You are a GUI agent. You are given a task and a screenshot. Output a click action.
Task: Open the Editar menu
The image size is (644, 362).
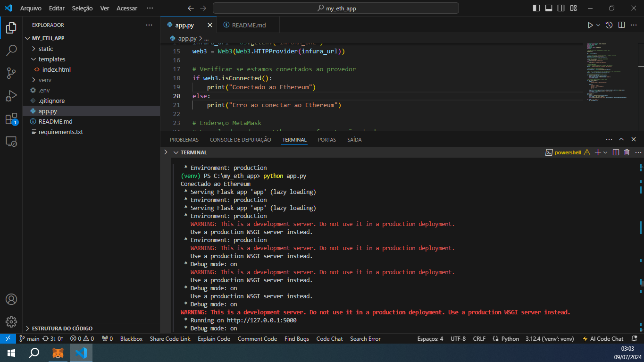[x=57, y=8]
